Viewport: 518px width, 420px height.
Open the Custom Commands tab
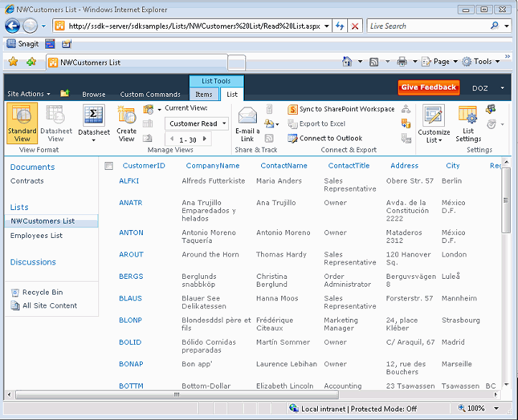coord(151,95)
